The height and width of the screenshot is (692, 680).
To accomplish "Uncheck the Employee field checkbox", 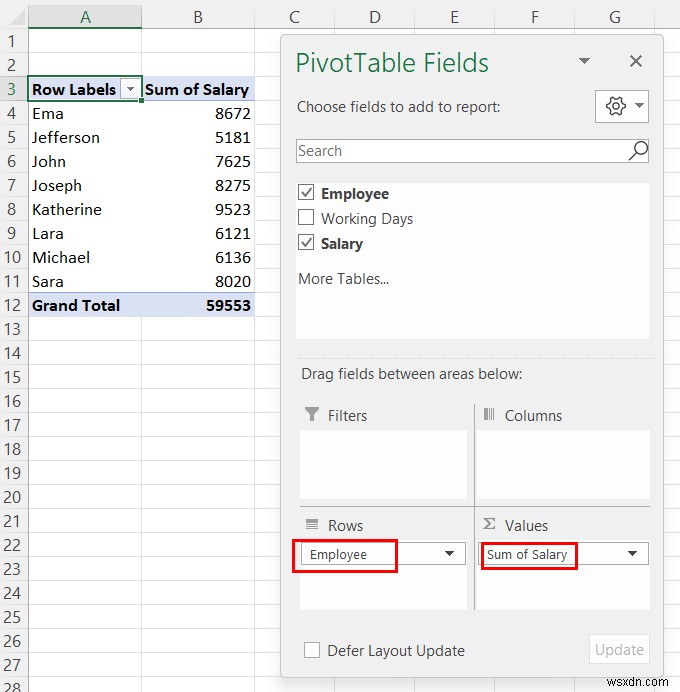I will 306,194.
